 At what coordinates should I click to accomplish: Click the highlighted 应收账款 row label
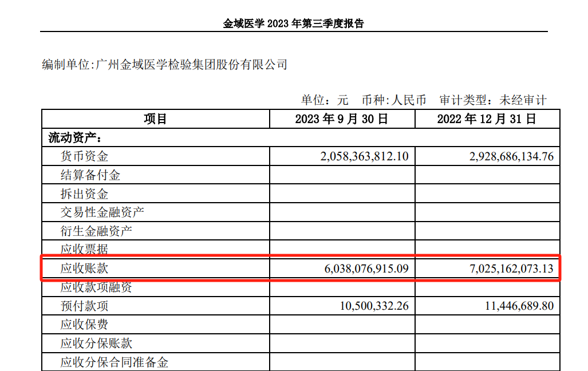point(84,268)
